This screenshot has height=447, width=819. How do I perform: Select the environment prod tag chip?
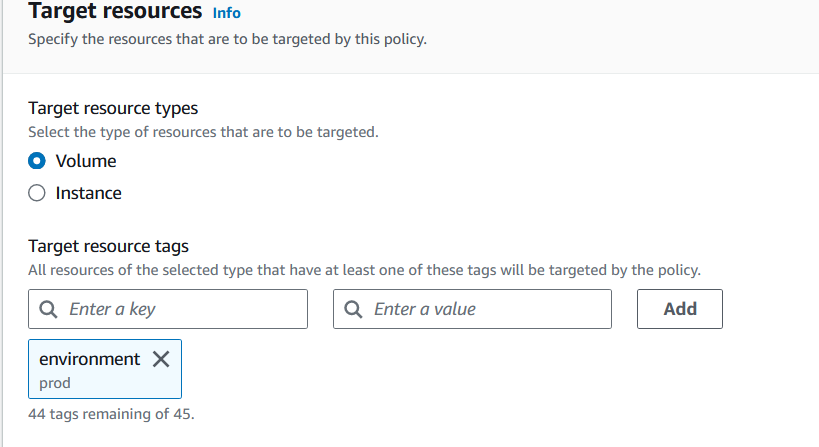point(105,369)
